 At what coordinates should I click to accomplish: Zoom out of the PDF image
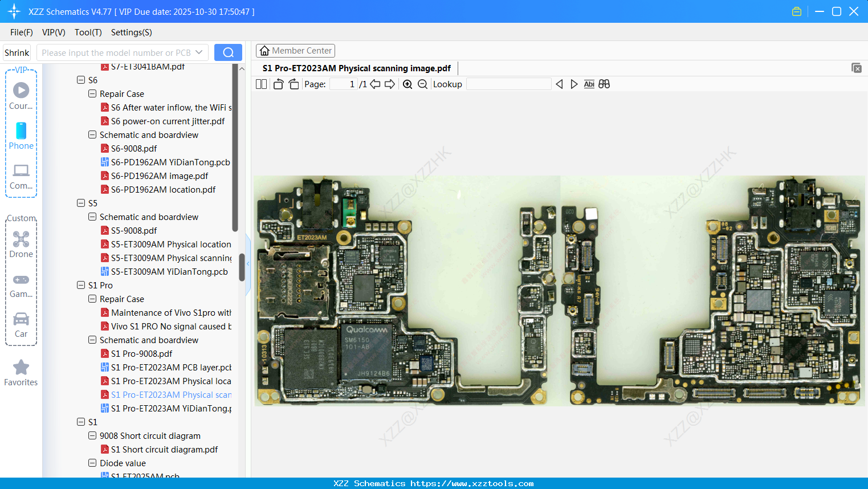coord(422,84)
